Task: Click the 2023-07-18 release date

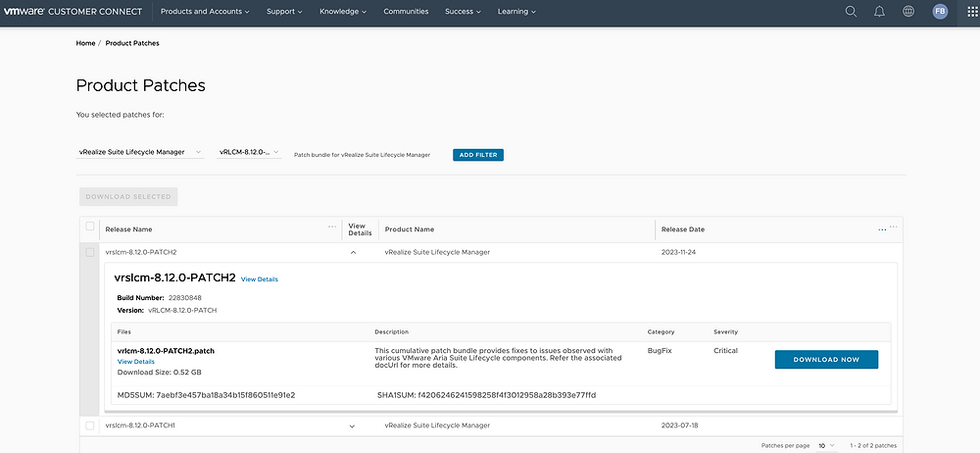Action: click(x=680, y=426)
